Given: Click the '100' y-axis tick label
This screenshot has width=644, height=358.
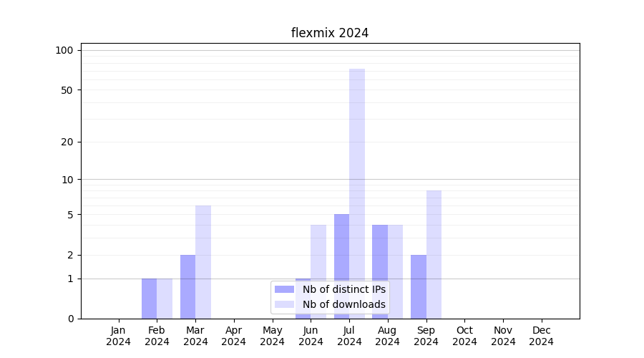Looking at the screenshot, I should pos(64,50).
